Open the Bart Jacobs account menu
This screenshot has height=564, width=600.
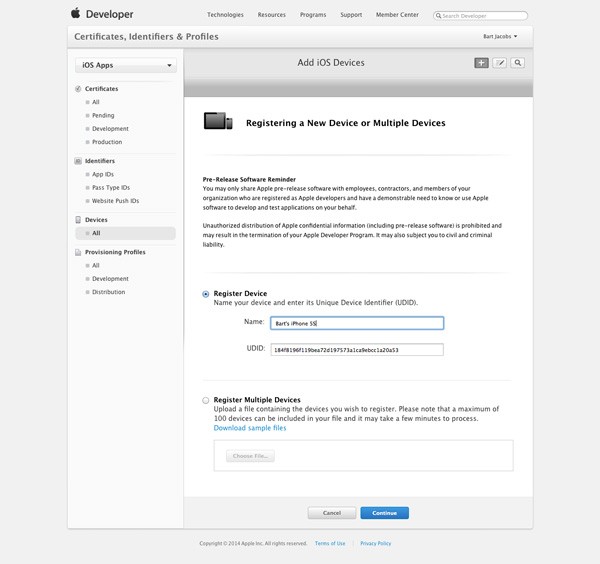[x=500, y=36]
